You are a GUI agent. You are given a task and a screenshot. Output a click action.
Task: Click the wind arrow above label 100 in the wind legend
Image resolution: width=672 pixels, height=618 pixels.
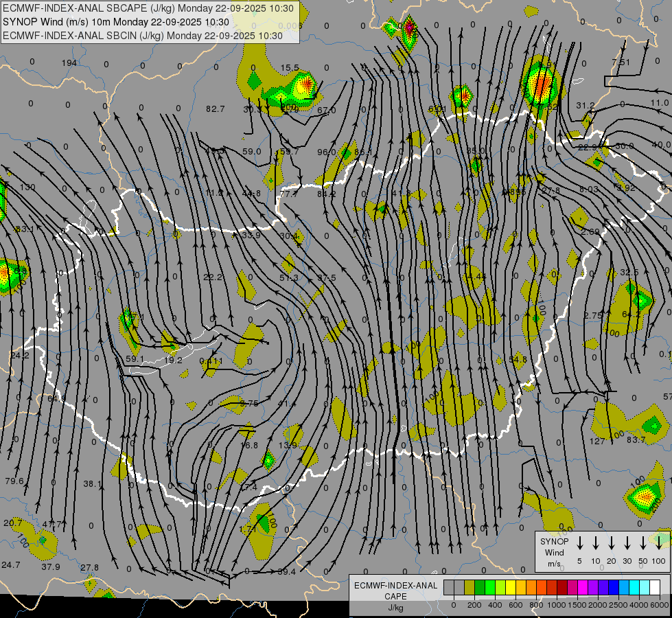[659, 543]
